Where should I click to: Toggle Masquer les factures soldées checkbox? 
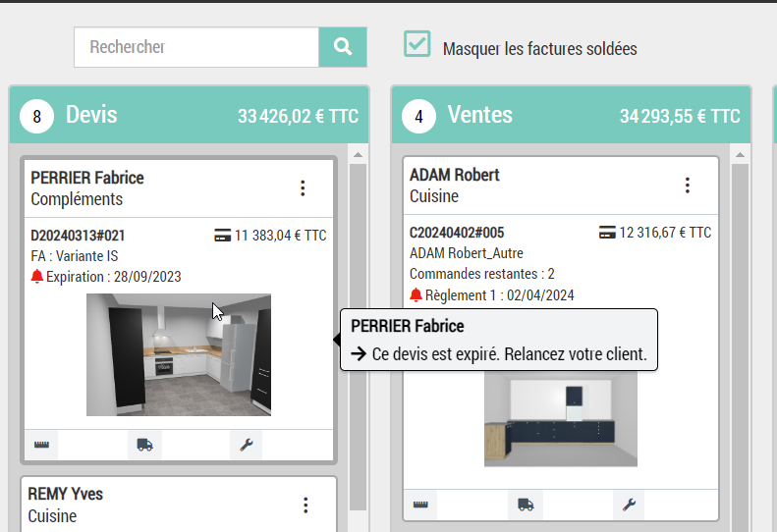(417, 44)
